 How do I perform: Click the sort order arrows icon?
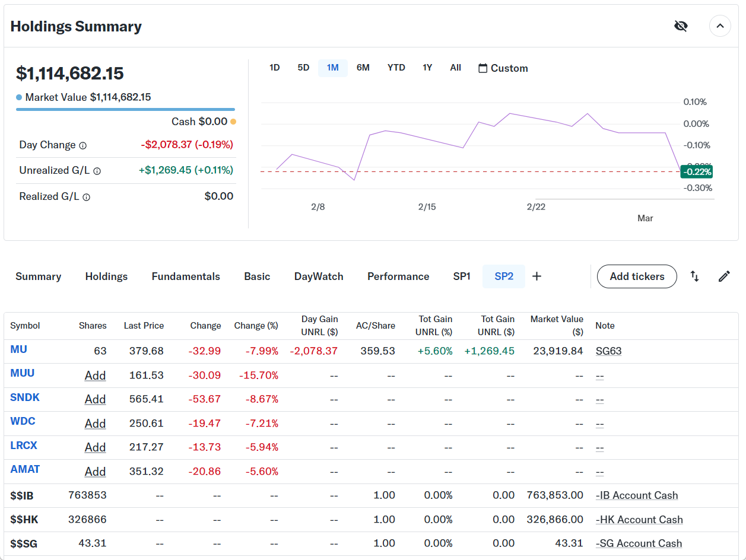(694, 276)
